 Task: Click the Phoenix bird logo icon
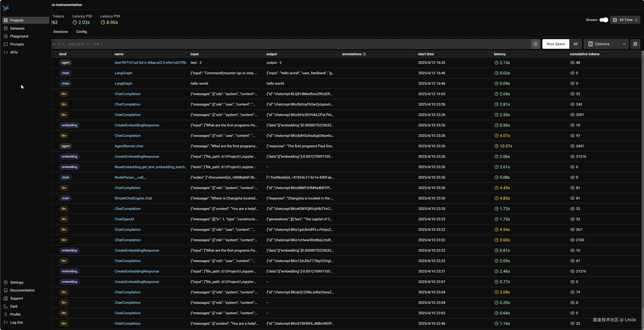pos(6,8)
